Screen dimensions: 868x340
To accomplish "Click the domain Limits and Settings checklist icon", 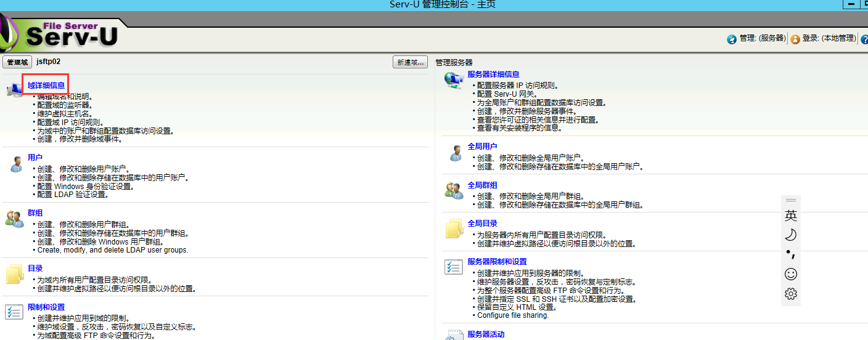I will (14, 312).
